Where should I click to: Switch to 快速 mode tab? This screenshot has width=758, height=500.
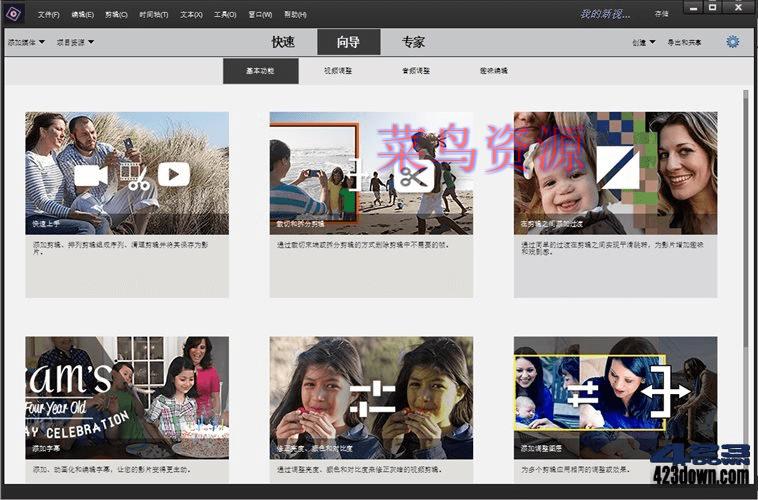click(x=283, y=42)
